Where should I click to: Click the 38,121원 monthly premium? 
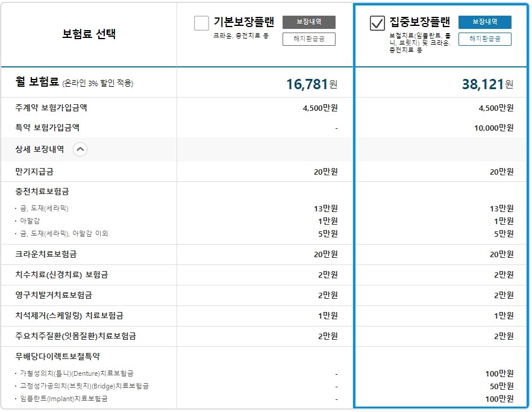(487, 84)
